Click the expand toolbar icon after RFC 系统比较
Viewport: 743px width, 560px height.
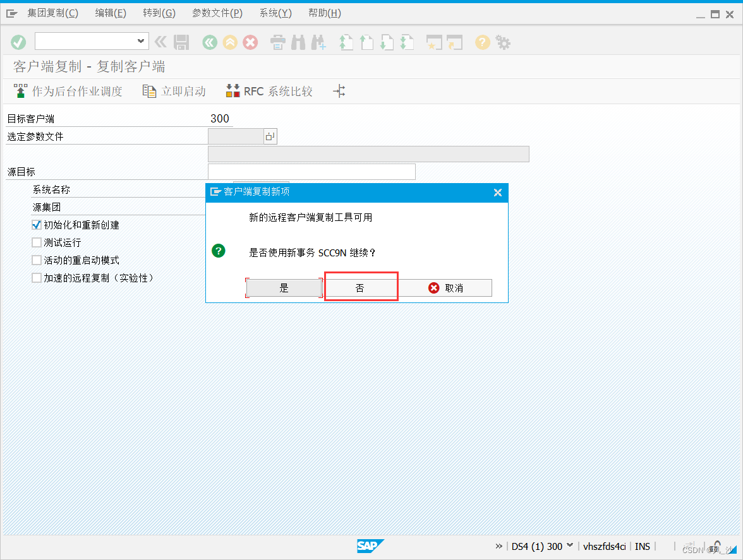coord(339,91)
